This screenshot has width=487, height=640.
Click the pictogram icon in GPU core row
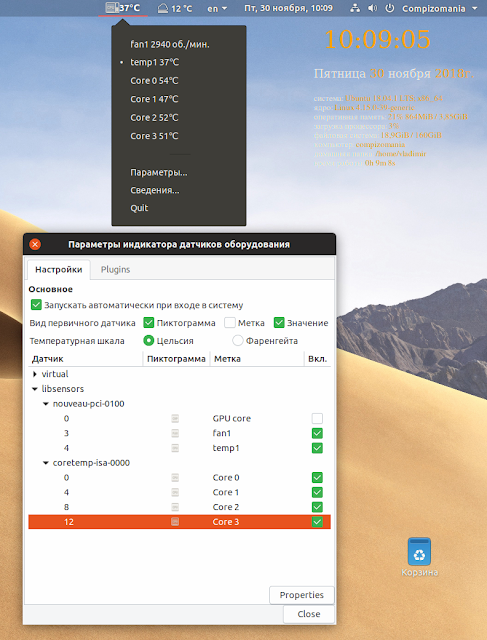pyautogui.click(x=175, y=418)
